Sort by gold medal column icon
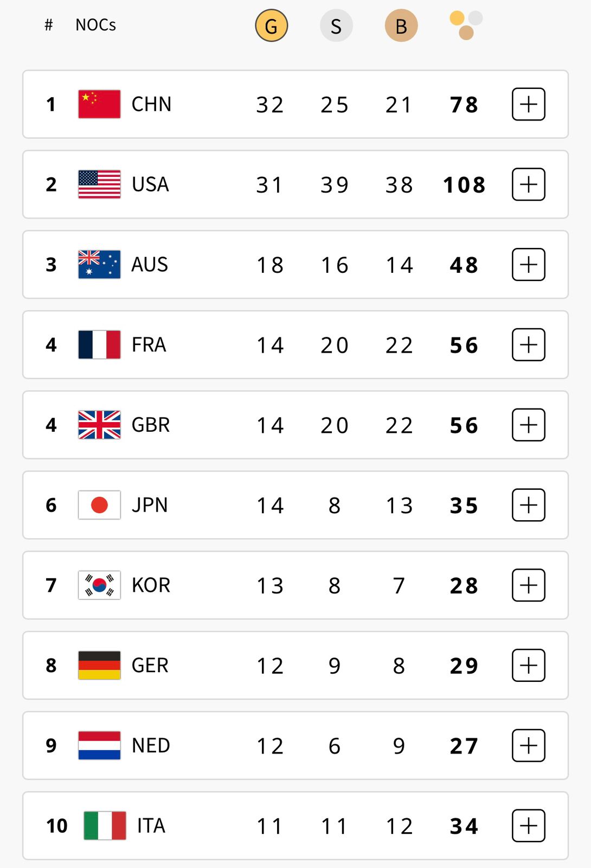This screenshot has height=868, width=591. (x=271, y=25)
